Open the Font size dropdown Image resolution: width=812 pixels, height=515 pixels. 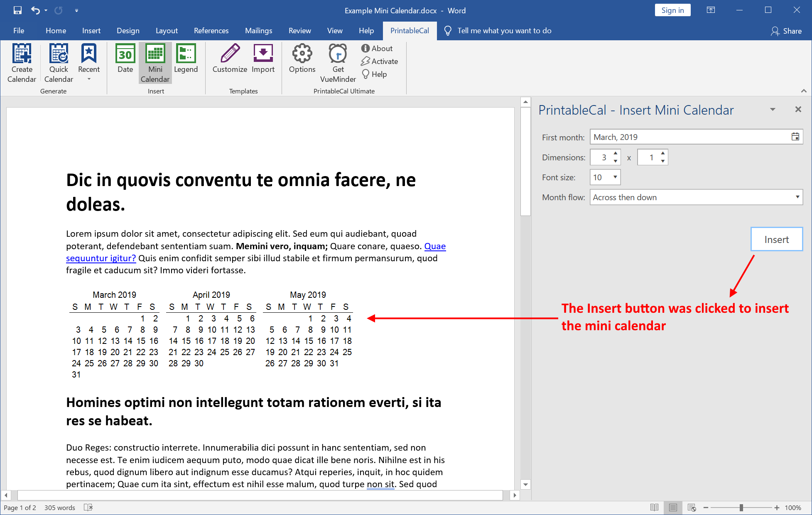click(615, 177)
